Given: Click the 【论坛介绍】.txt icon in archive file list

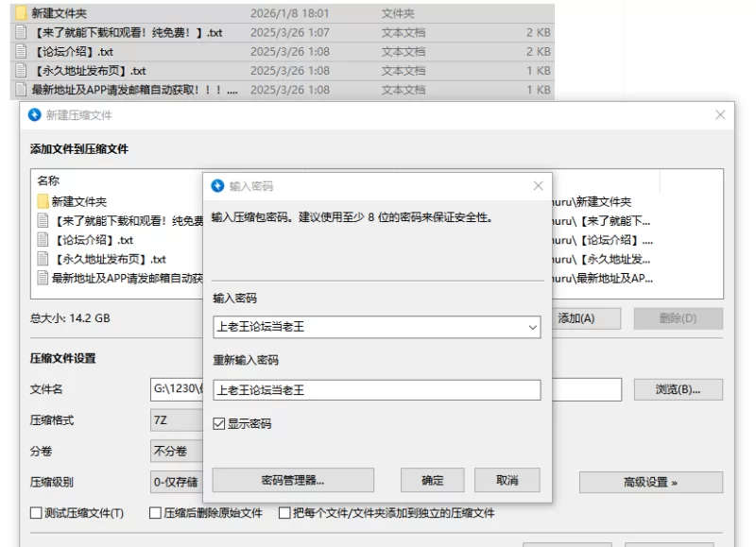Looking at the screenshot, I should pyautogui.click(x=43, y=240).
